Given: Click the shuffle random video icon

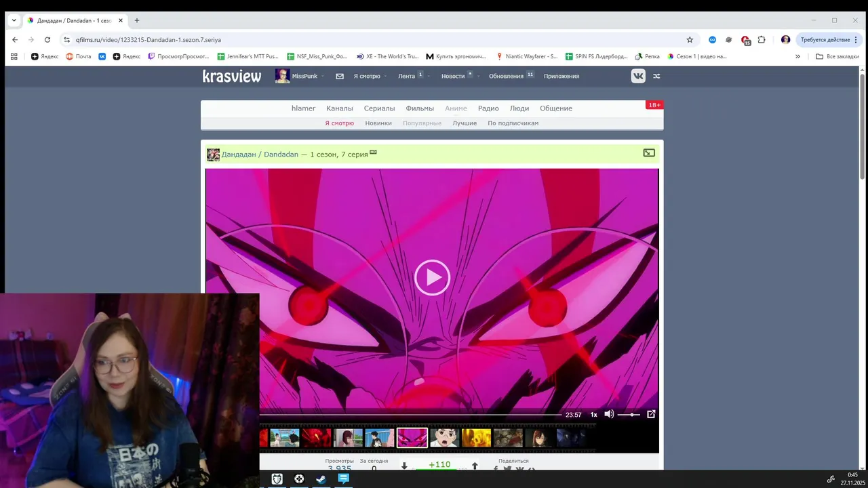Looking at the screenshot, I should pyautogui.click(x=656, y=76).
